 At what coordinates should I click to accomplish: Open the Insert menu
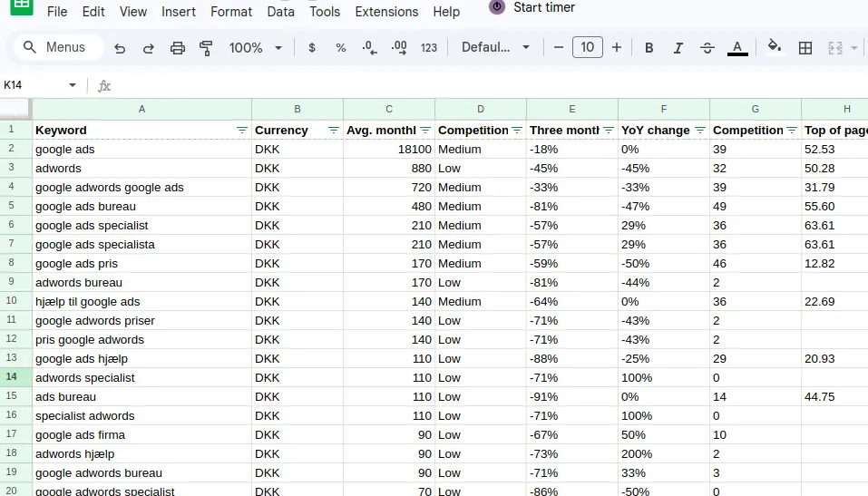tap(179, 12)
